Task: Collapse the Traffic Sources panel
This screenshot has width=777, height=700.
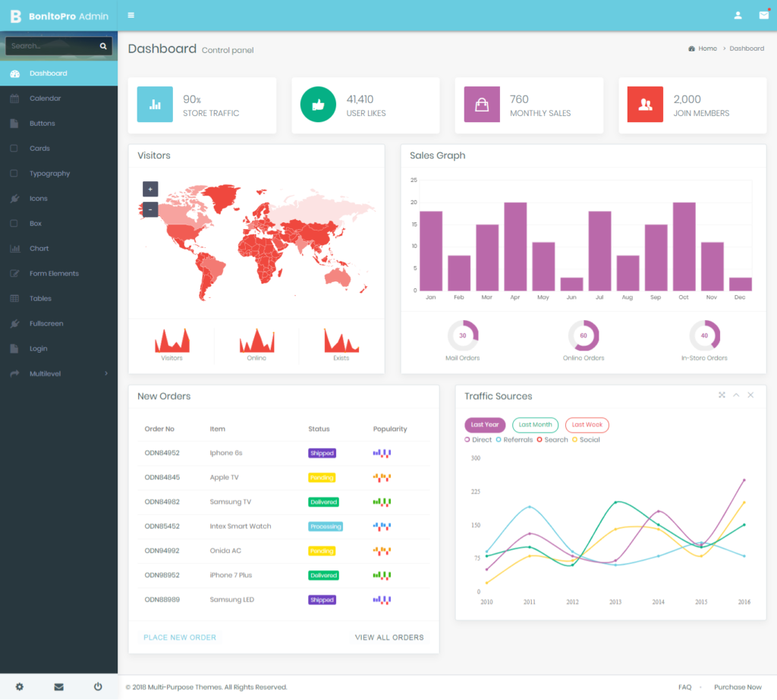Action: pyautogui.click(x=736, y=394)
